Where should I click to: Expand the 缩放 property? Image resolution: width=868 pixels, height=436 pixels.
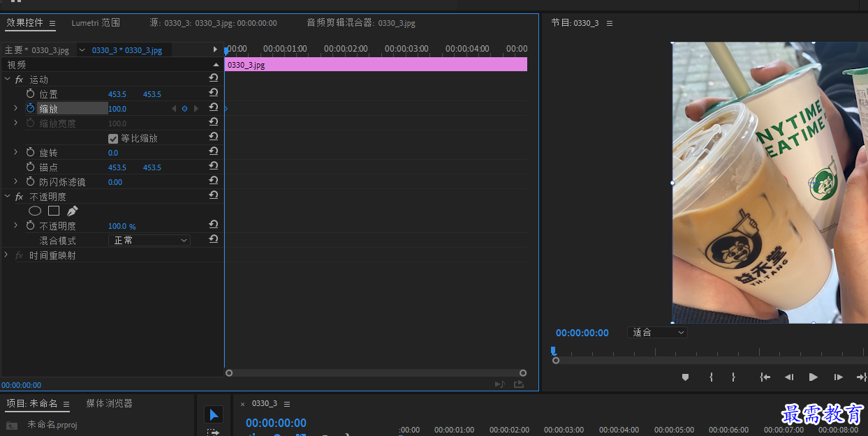point(16,108)
